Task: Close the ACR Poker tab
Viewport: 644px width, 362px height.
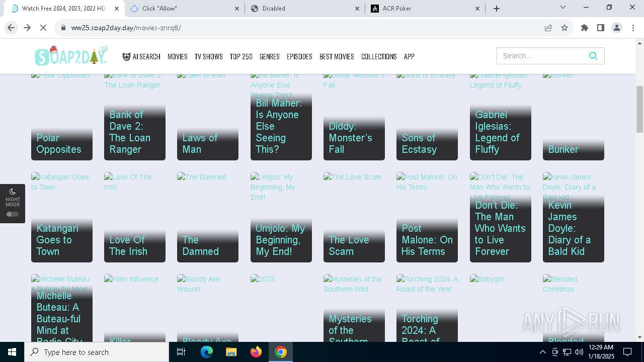Action: coord(477,8)
